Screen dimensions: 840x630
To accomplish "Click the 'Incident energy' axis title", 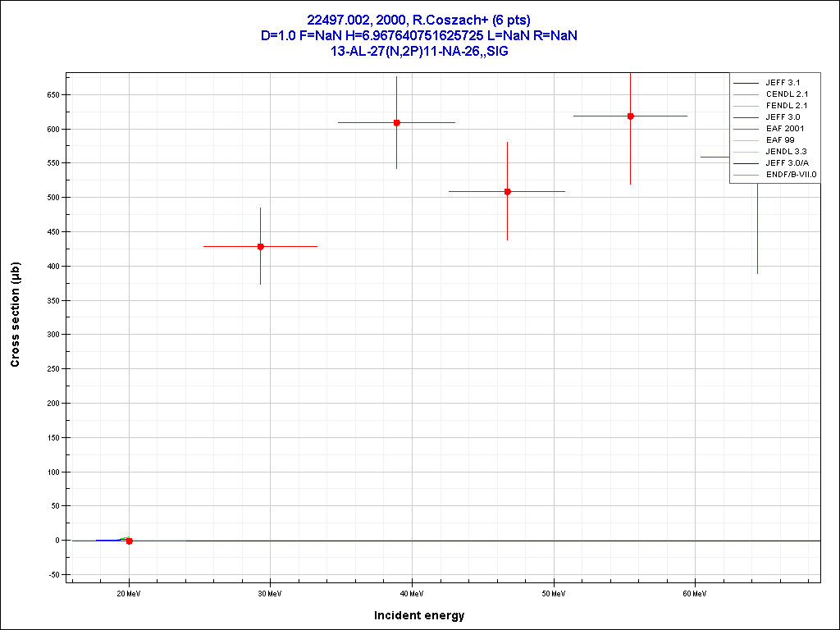I will pos(418,615).
